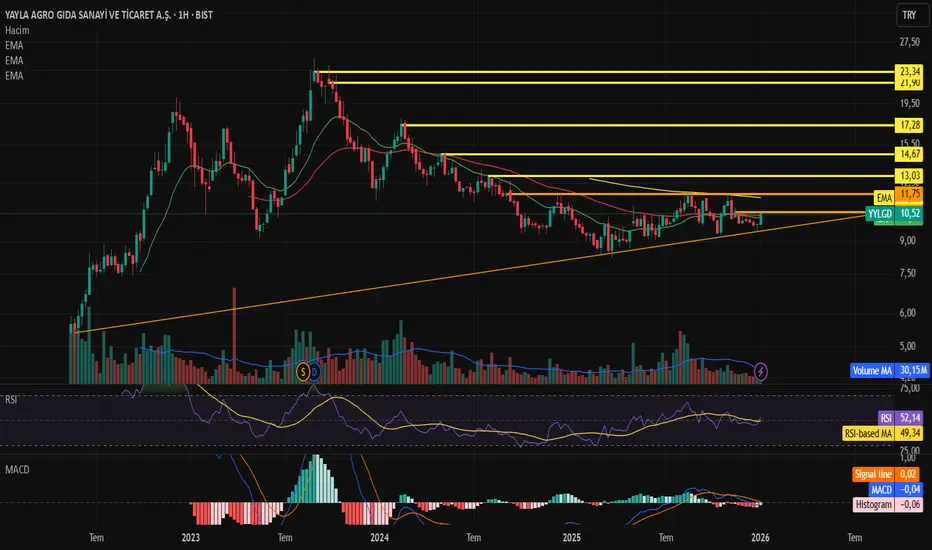Click the 13,03 yellow price label
The width and height of the screenshot is (932, 550).
point(909,175)
